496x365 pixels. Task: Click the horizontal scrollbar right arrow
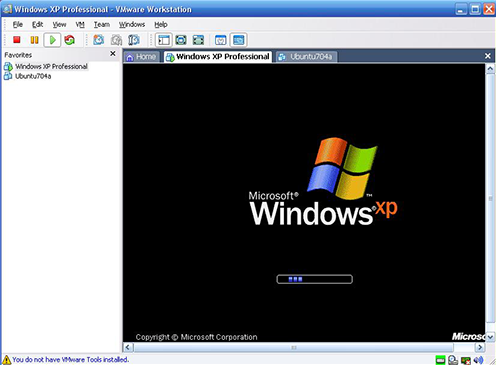coord(480,347)
